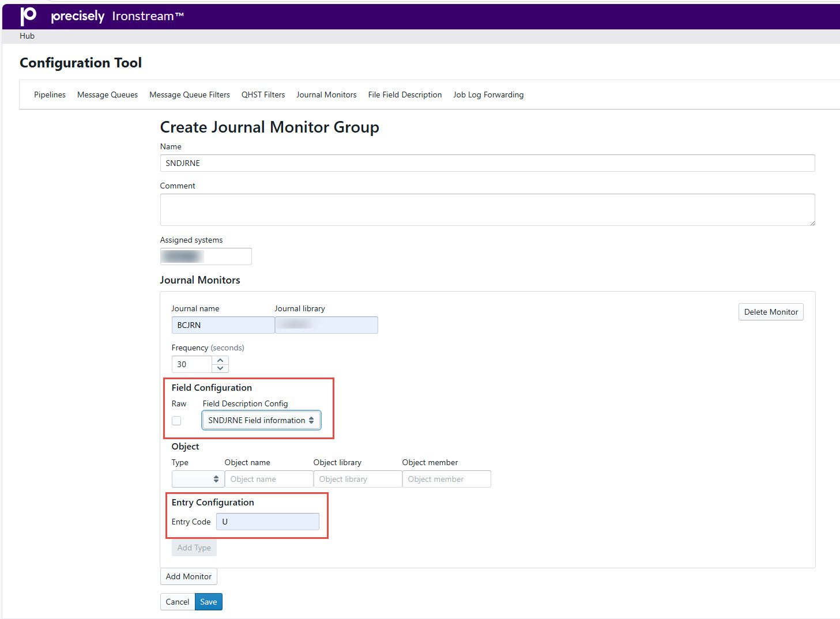Increase frequency with the up arrow
The width and height of the screenshot is (840, 619).
[x=220, y=360]
